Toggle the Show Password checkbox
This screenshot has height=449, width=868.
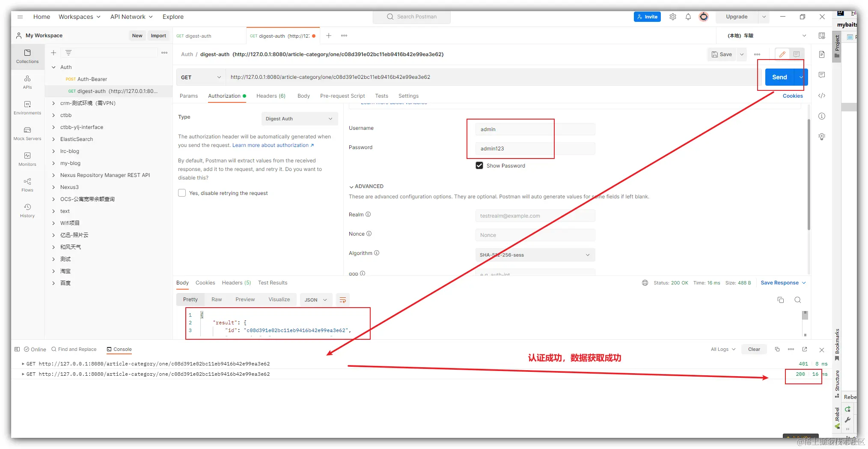pyautogui.click(x=479, y=165)
